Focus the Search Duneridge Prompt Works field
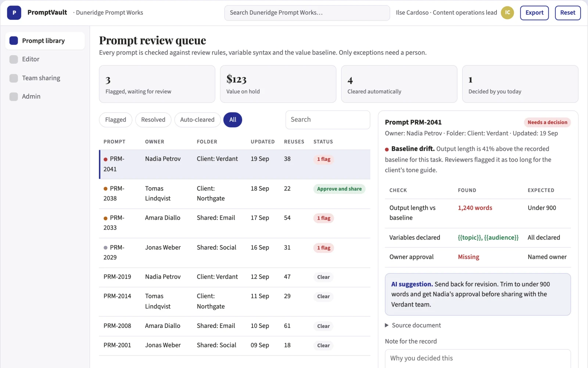Viewport: 588px width, 368px height. point(307,13)
